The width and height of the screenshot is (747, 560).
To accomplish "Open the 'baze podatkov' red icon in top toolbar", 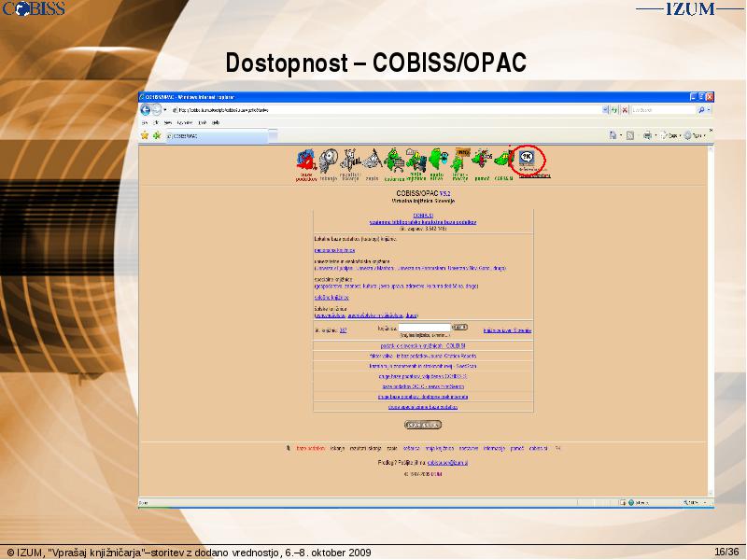I will point(306,165).
